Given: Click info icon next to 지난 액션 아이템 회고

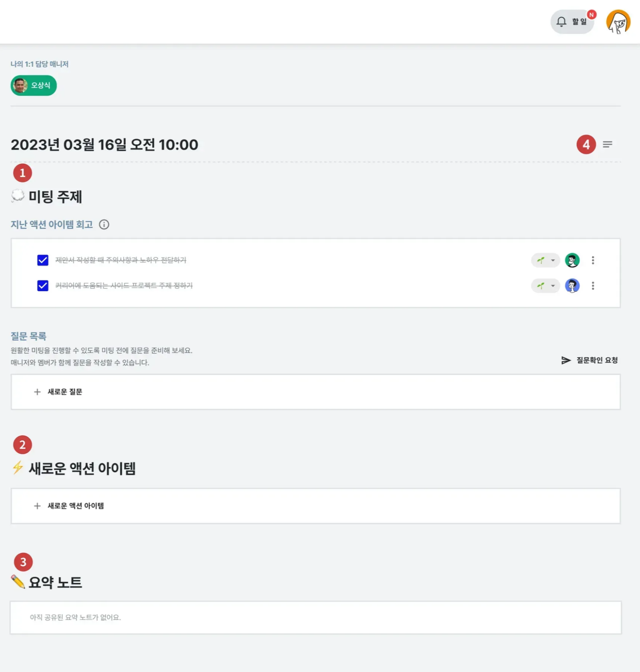Looking at the screenshot, I should pyautogui.click(x=104, y=224).
